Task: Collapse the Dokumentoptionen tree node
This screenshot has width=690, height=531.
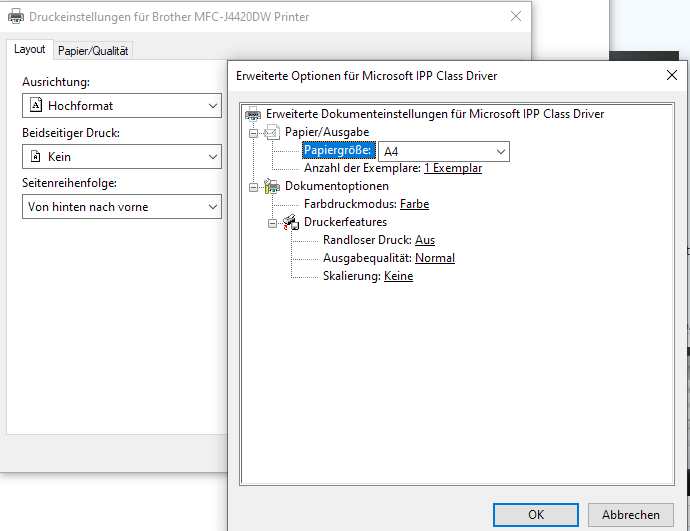Action: pos(253,187)
